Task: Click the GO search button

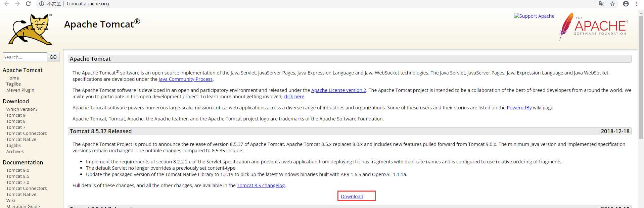Action: click(x=53, y=57)
